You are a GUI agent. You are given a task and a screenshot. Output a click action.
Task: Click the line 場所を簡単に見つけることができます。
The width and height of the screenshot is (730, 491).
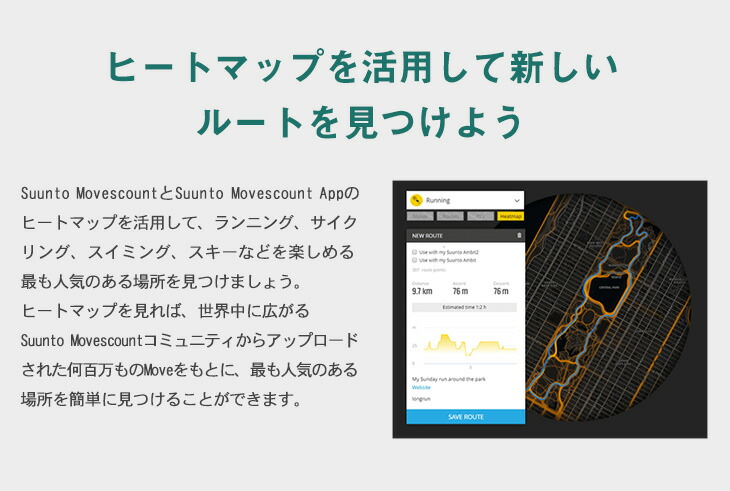pos(163,399)
